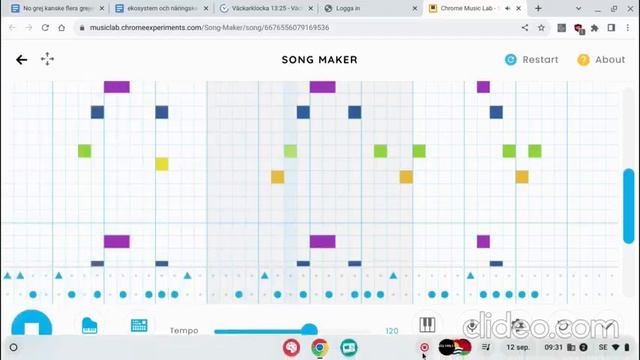Image resolution: width=640 pixels, height=360 pixels.
Task: Toggle the bright yellow note
Action: tap(162, 164)
